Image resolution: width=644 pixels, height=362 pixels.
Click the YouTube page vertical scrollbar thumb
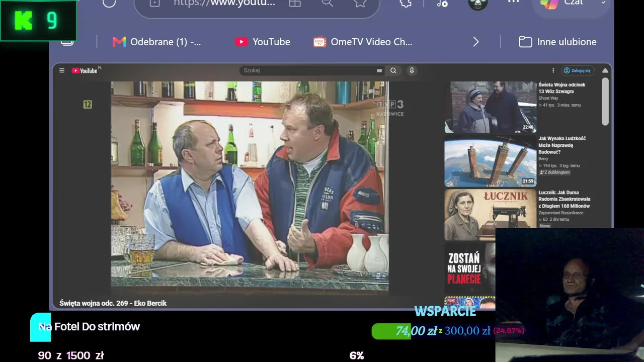pyautogui.click(x=605, y=102)
